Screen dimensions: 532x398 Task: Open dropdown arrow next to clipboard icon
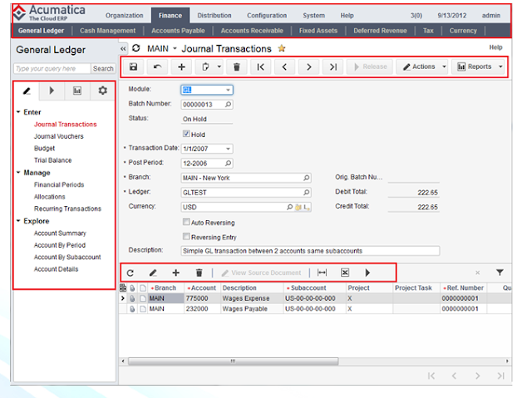point(219,66)
